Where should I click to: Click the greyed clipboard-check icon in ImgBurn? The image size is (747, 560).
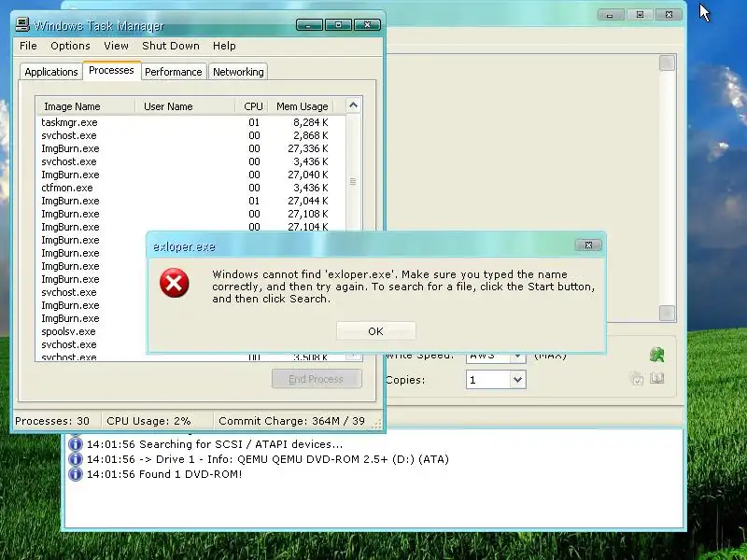click(637, 379)
